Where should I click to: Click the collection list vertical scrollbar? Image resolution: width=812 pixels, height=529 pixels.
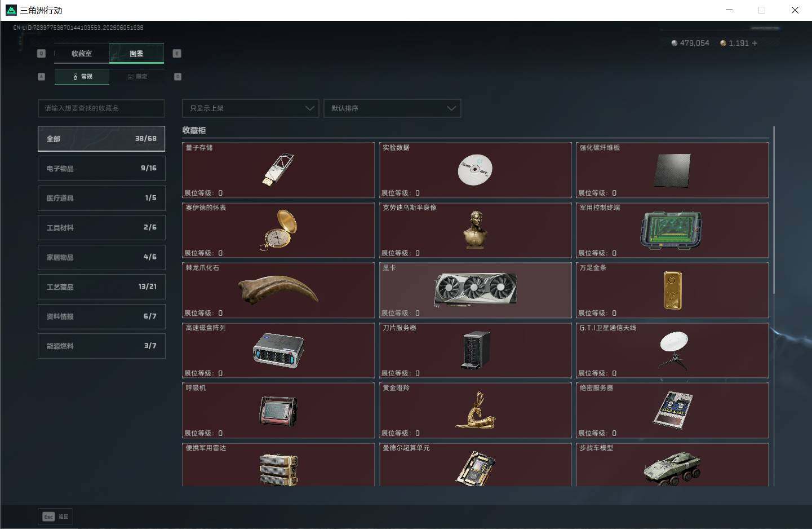click(x=774, y=210)
